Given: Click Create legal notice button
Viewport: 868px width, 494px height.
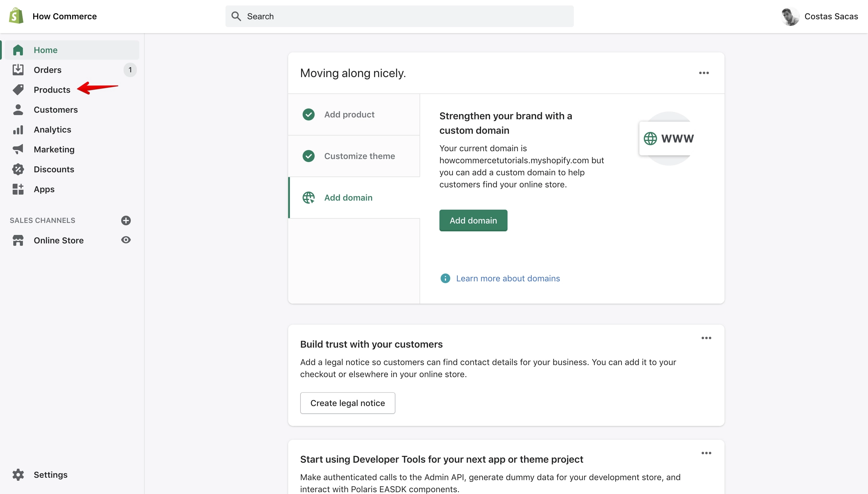Looking at the screenshot, I should 347,403.
